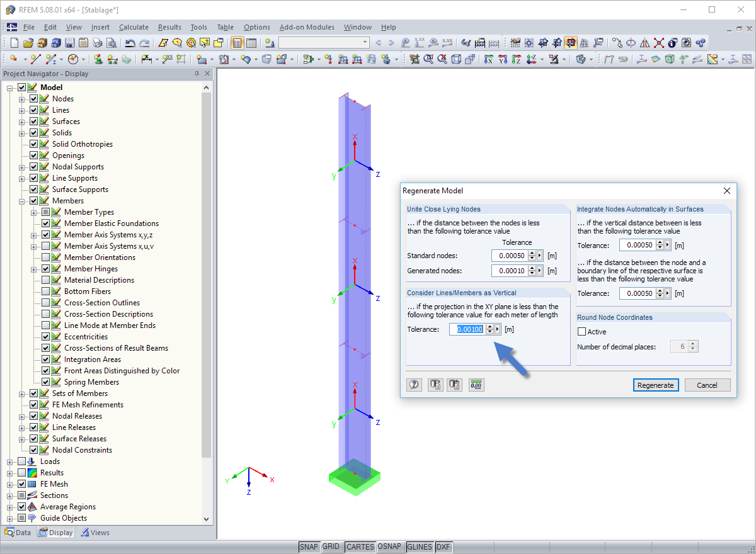Open the Save icon in the toolbar

click(x=70, y=42)
